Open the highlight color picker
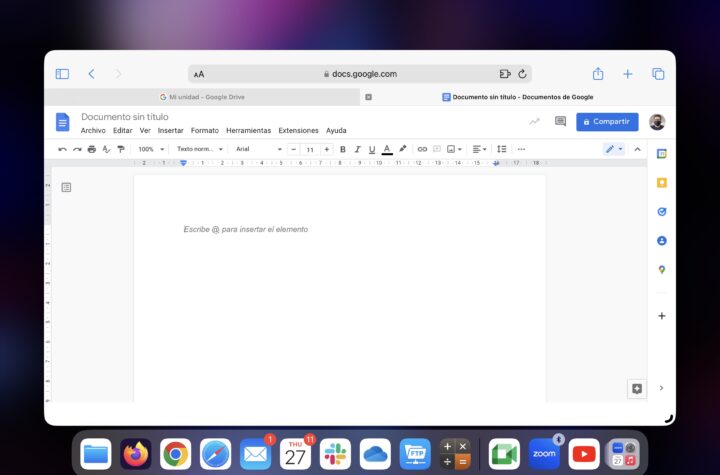Viewport: 720px width, 475px height. click(x=403, y=149)
